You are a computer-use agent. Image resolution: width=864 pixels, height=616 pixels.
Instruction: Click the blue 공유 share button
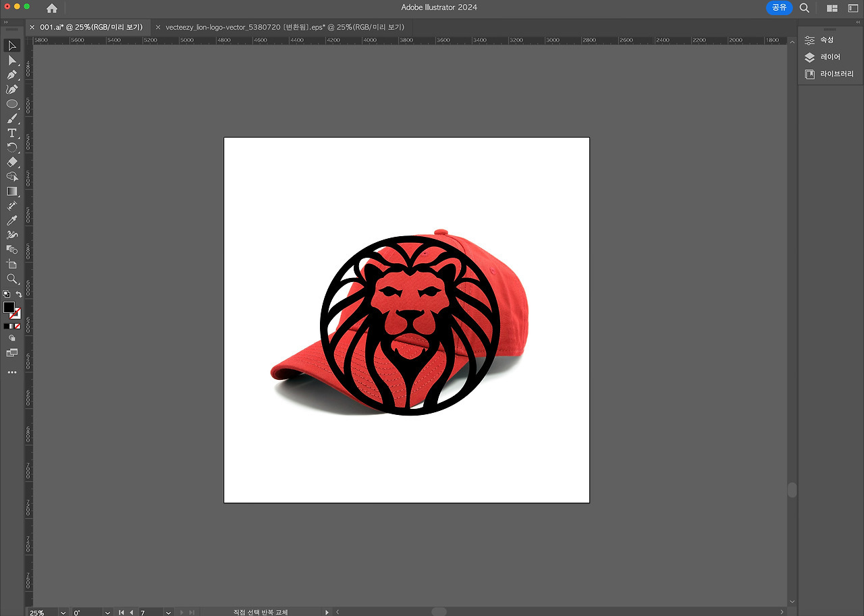coord(779,7)
